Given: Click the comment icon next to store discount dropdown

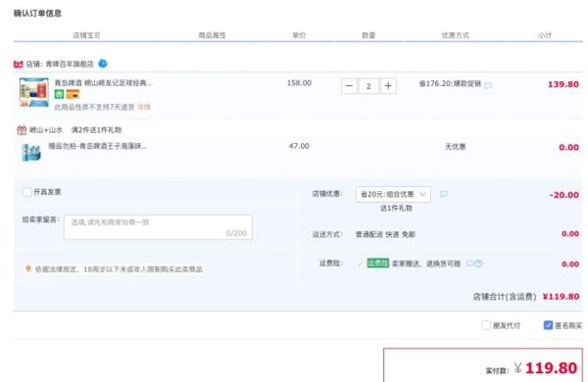Looking at the screenshot, I should pyautogui.click(x=444, y=194).
